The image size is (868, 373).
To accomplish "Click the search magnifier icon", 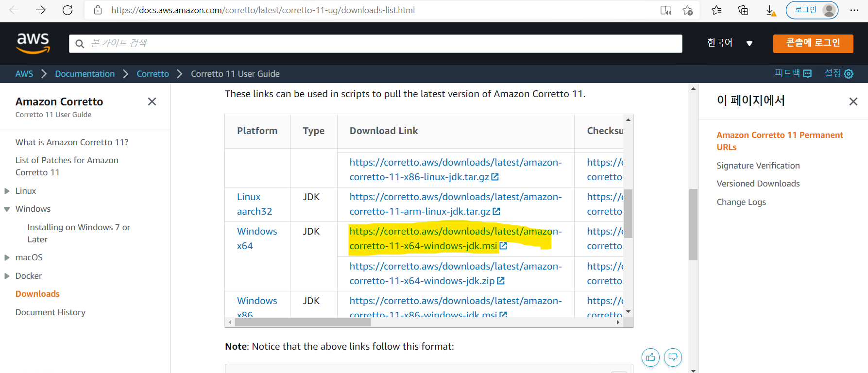I will (80, 44).
